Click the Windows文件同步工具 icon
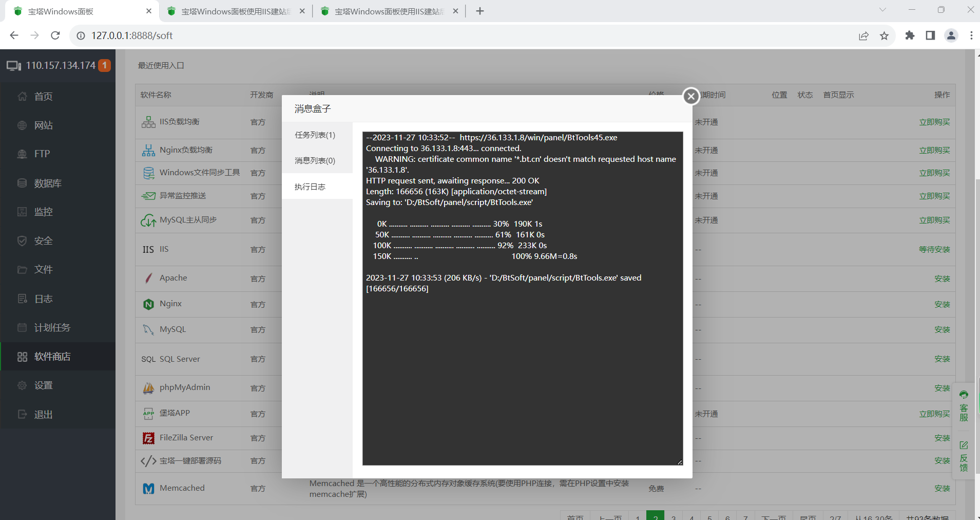The width and height of the screenshot is (980, 520). point(148,173)
